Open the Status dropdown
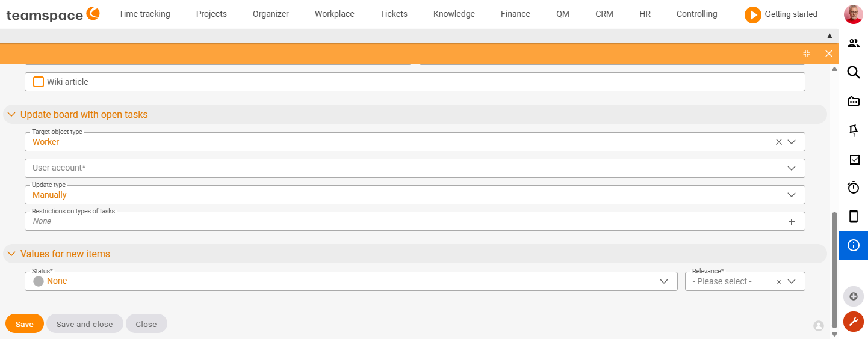Image resolution: width=868 pixels, height=339 pixels. click(351, 281)
